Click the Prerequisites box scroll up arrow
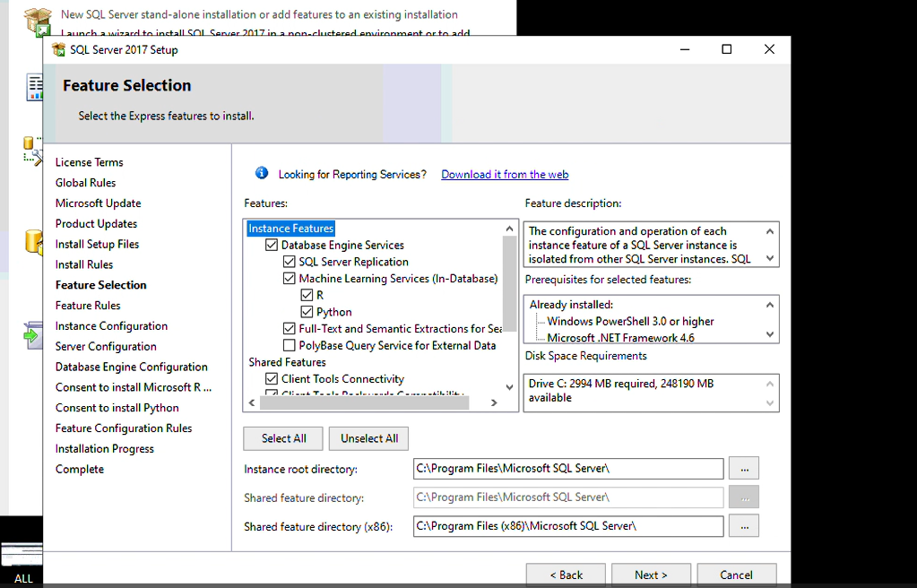 pos(770,305)
